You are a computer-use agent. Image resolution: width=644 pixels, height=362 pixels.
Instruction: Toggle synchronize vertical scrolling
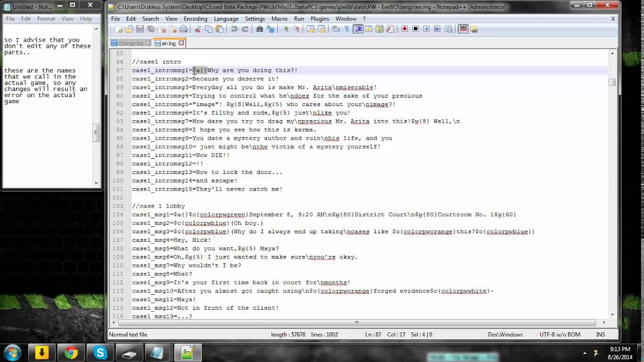click(x=310, y=29)
